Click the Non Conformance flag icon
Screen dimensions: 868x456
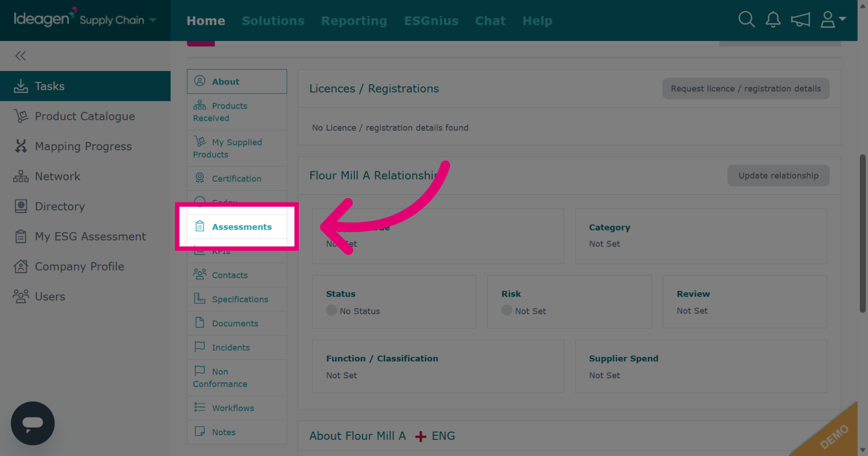tap(200, 370)
